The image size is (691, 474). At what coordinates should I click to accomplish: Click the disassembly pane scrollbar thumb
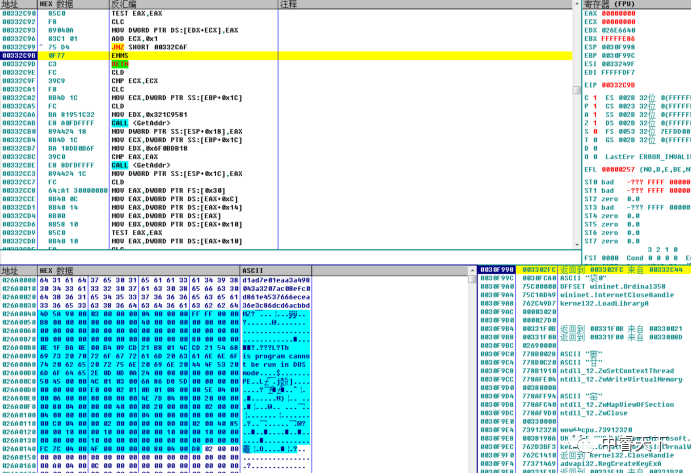click(577, 90)
